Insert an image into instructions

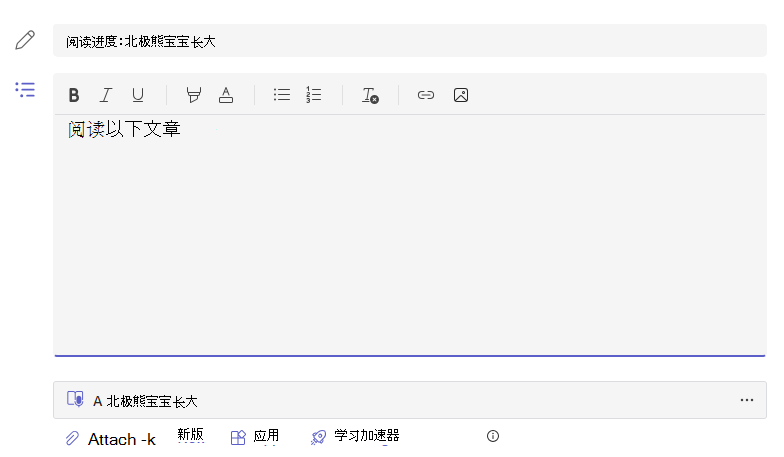pyautogui.click(x=461, y=95)
